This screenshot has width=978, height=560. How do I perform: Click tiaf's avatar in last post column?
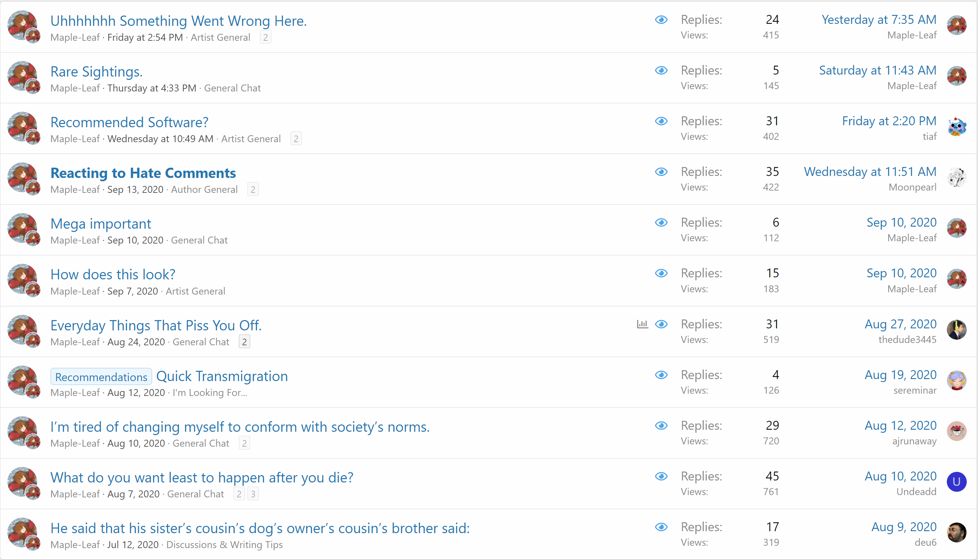[x=956, y=127]
